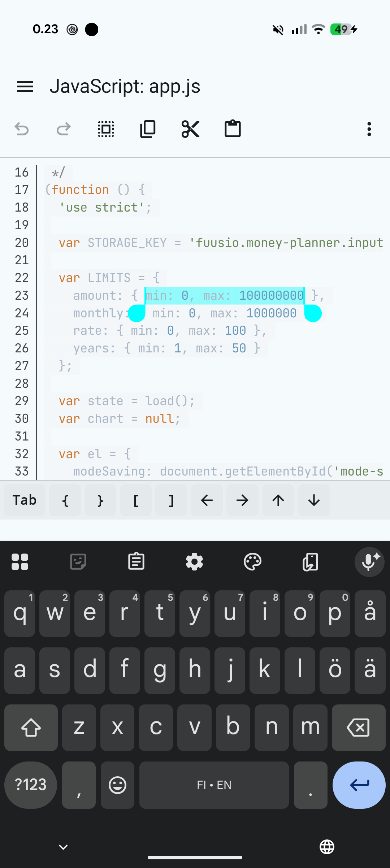Viewport: 390px width, 868px height.
Task: Move cursor left with arrow key
Action: [x=207, y=500]
